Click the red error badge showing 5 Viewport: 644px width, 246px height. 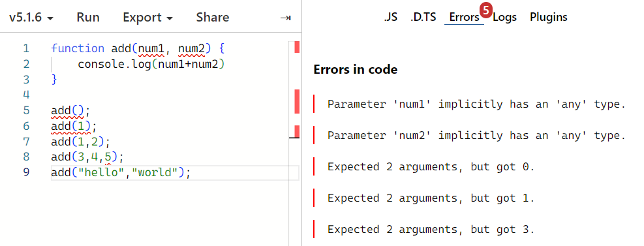485,10
